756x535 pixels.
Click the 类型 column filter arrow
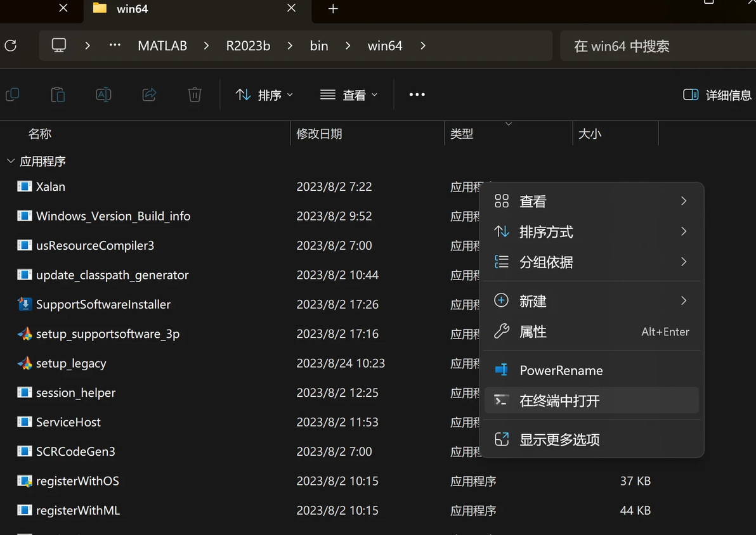[x=508, y=124]
